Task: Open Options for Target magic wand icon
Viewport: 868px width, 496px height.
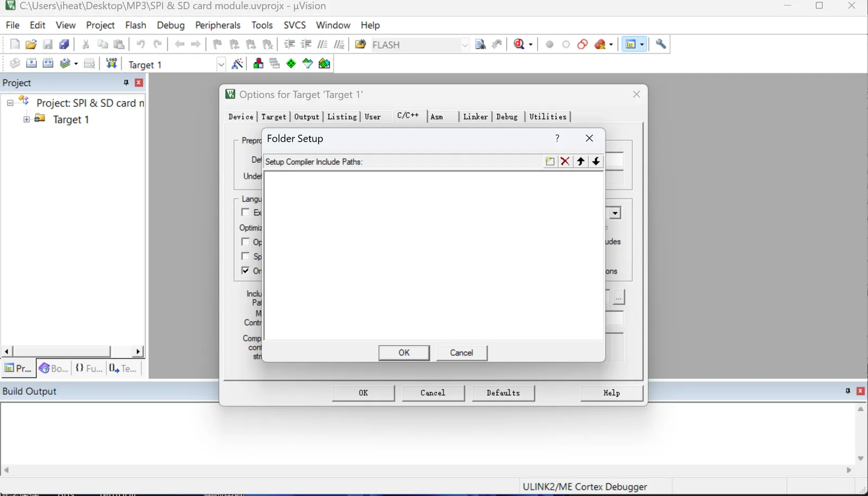Action: 237,63
